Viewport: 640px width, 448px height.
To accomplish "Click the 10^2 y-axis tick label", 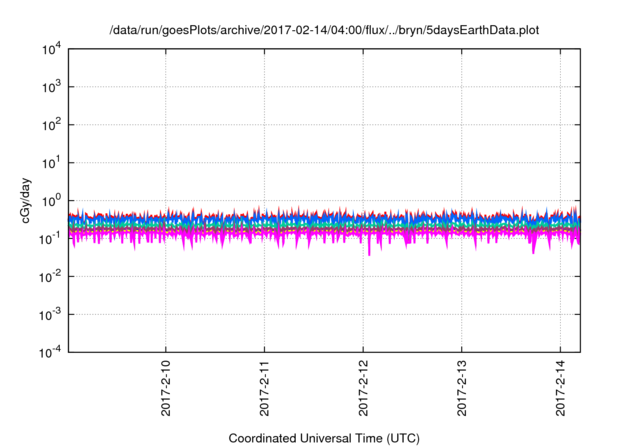I will [51, 125].
